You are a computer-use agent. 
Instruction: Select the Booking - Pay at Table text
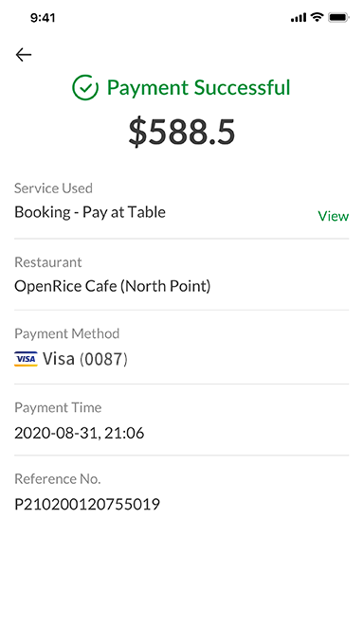90,212
